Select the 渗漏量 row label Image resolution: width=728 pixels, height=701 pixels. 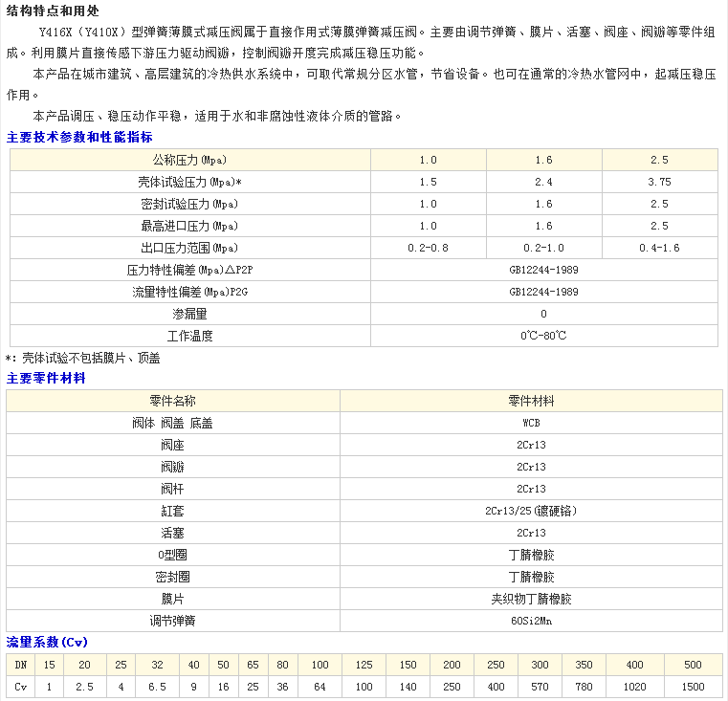point(189,314)
